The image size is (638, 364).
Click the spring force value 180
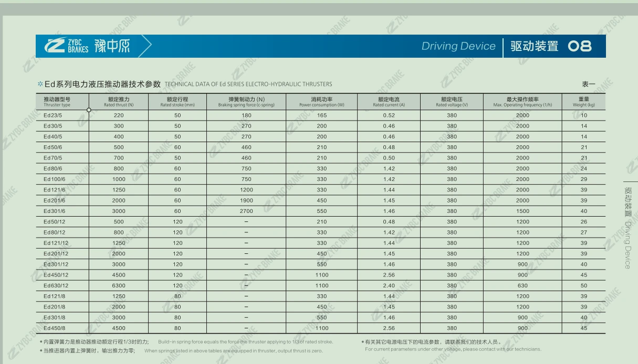coord(246,115)
